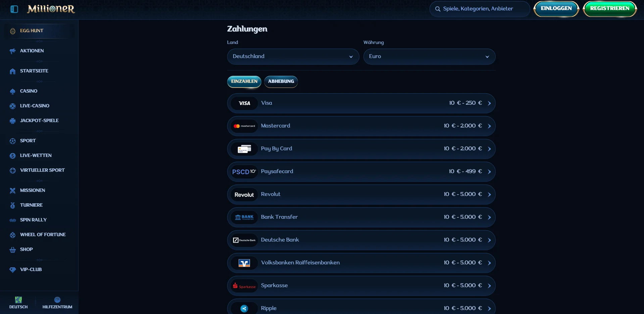Click the Registrieren button

pos(610,9)
